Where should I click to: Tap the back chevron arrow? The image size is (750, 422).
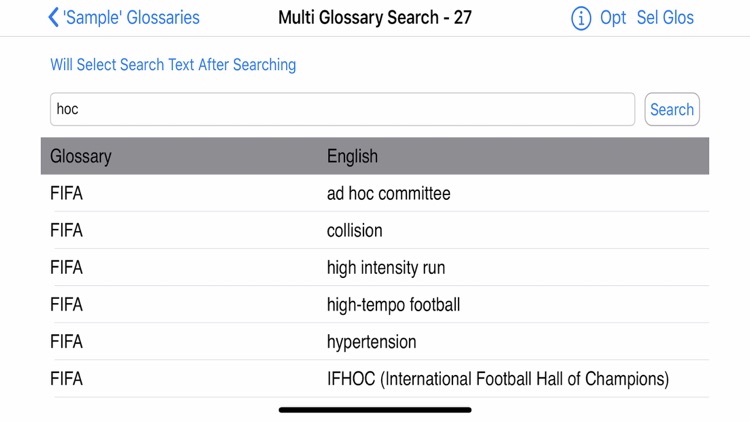[x=53, y=17]
